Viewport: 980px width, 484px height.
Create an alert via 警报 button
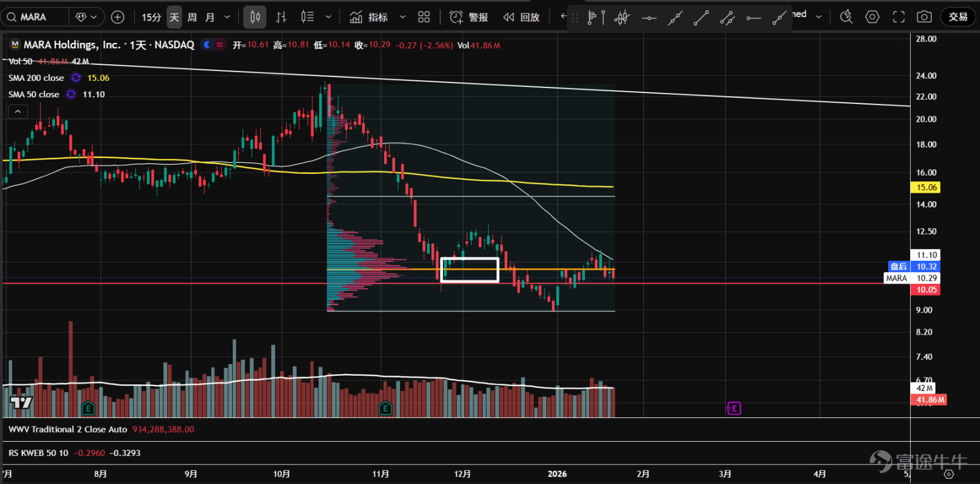pos(469,17)
